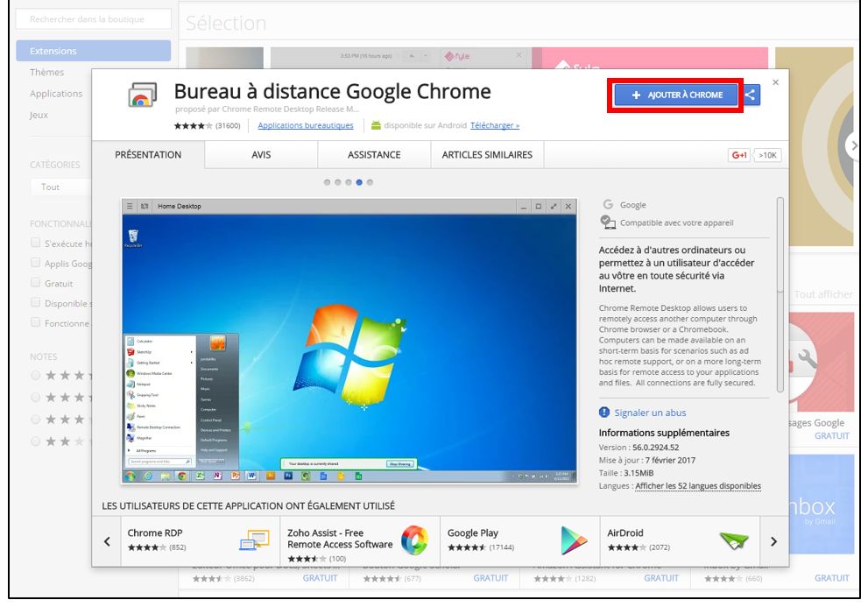This screenshot has width=868, height=607.
Task: Toggle the "Fonctionne..." filter checkbox
Action: (x=35, y=322)
